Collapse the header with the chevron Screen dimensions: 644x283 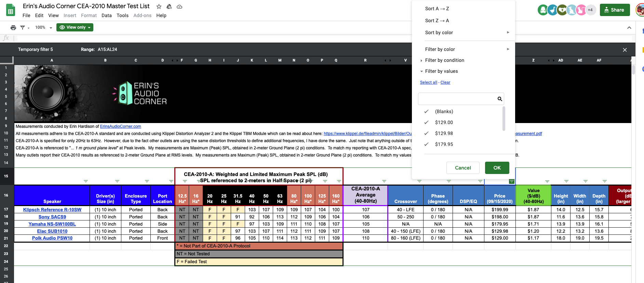[x=629, y=28]
